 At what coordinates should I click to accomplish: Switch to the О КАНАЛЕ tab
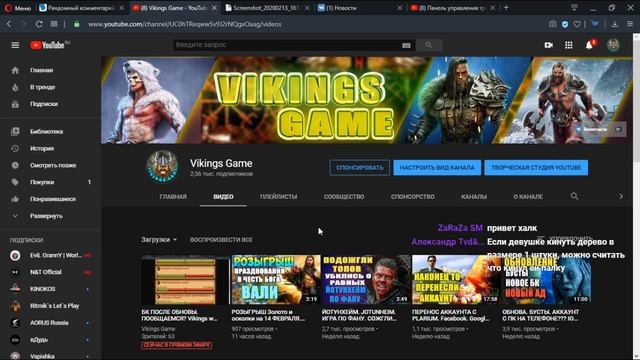point(528,197)
